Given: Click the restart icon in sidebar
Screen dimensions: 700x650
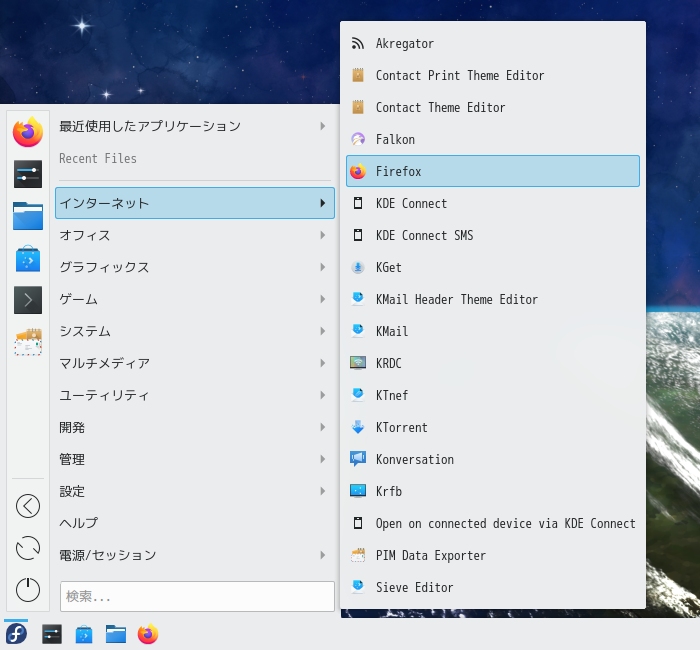Looking at the screenshot, I should click(x=28, y=548).
